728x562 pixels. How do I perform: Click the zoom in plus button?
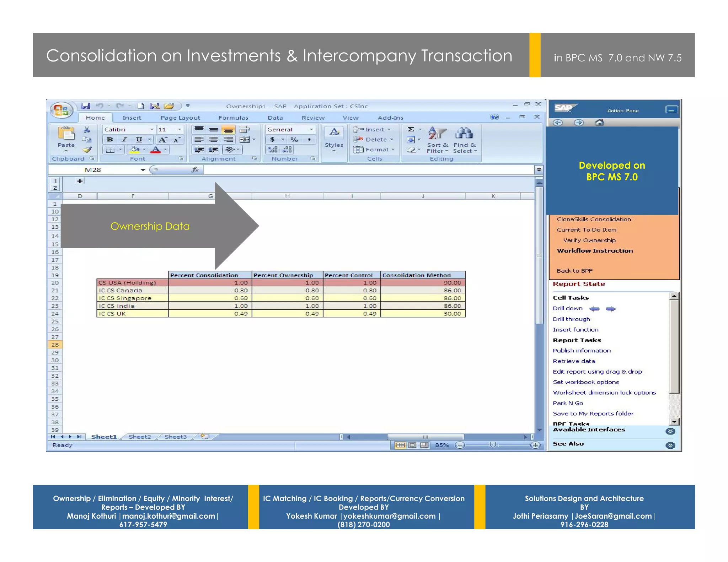(535, 445)
